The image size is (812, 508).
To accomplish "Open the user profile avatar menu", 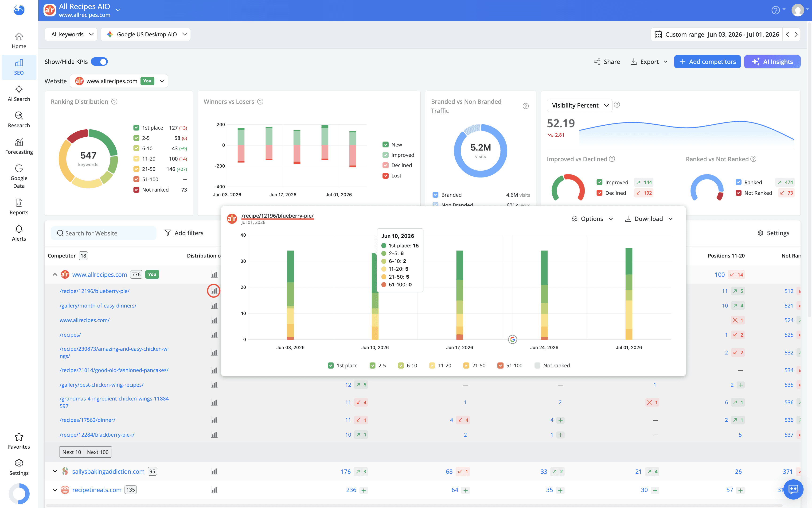I will click(x=797, y=10).
